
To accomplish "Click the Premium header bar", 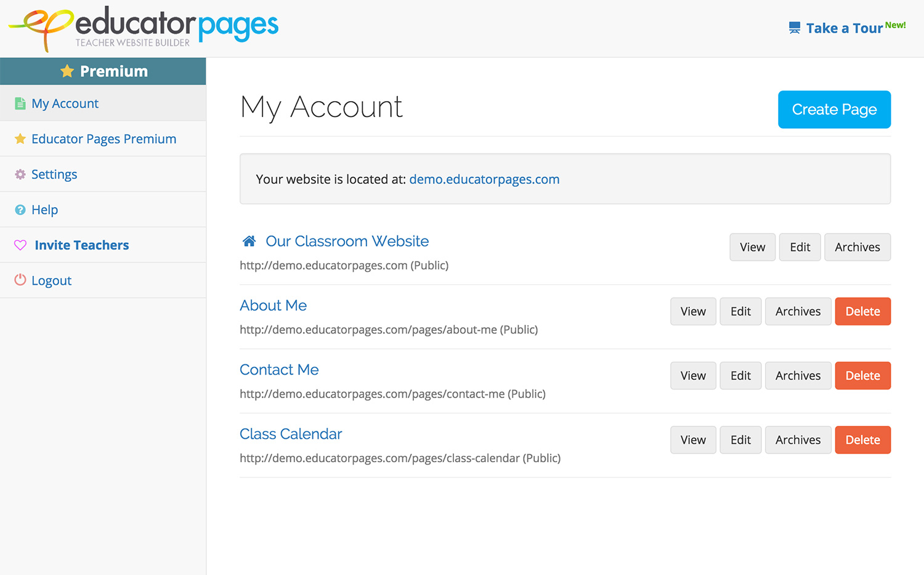I will point(103,71).
